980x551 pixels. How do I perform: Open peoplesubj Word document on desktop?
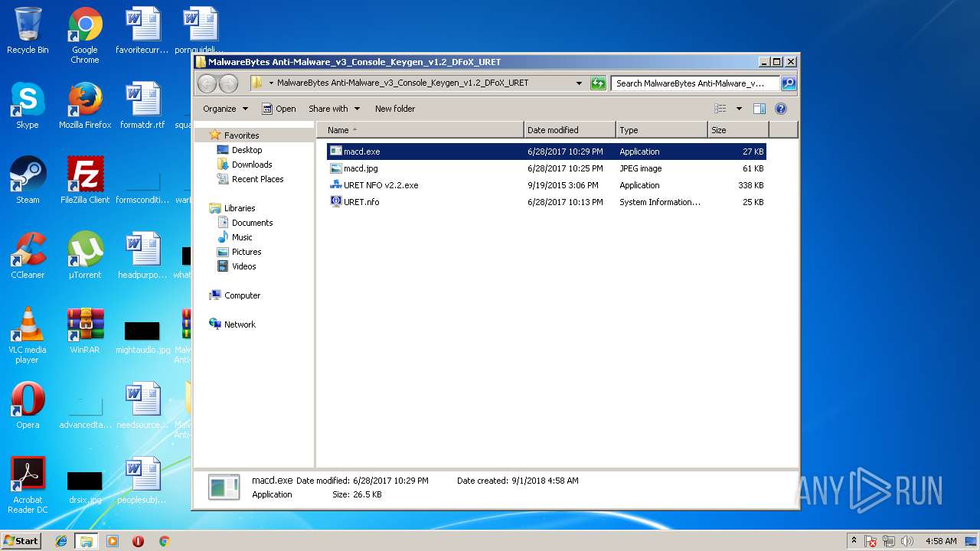coord(142,481)
